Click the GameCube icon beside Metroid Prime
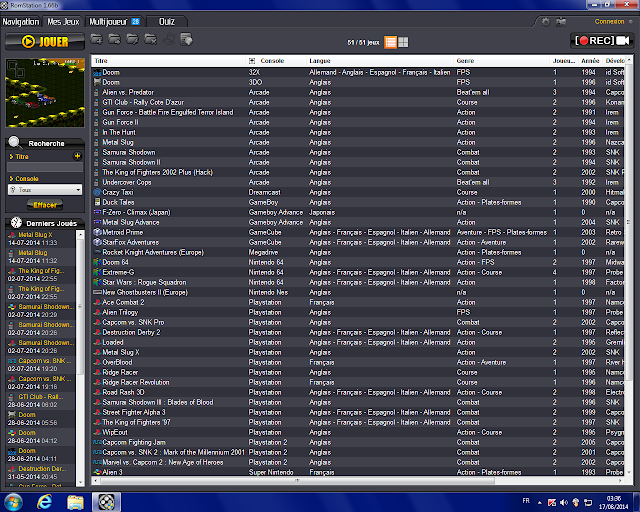The height and width of the screenshot is (512, 640). [x=97, y=232]
